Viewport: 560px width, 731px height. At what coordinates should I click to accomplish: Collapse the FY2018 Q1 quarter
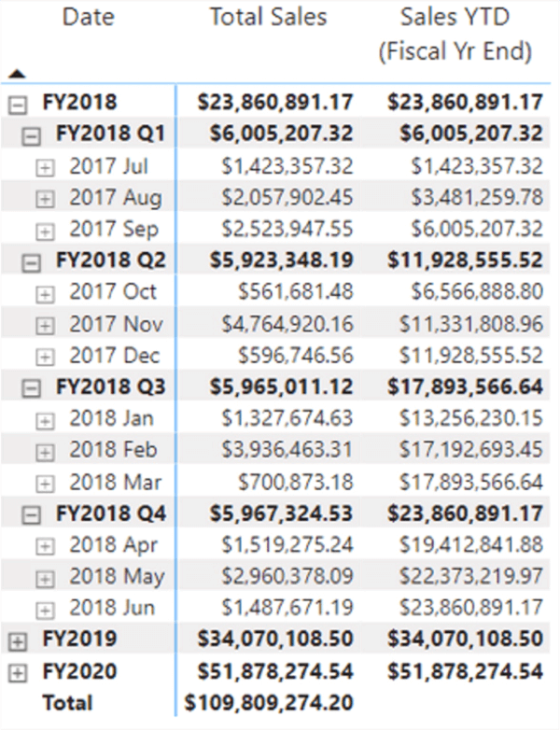(32, 135)
